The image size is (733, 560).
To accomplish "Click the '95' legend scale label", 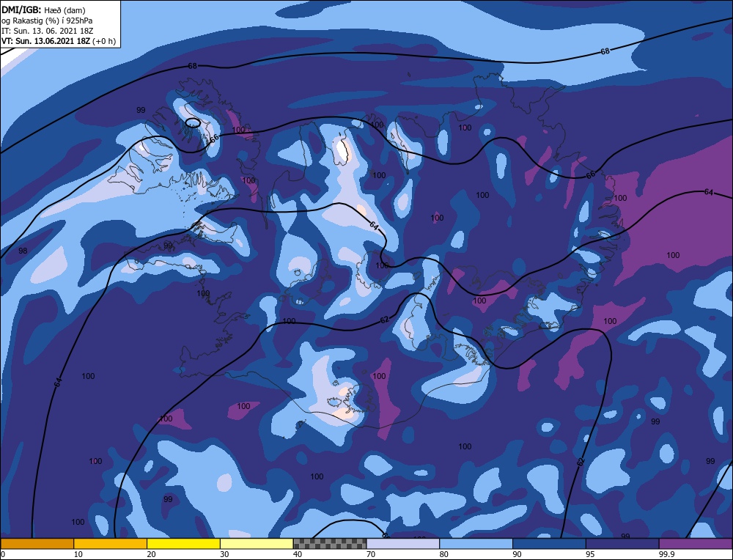I will pos(590,554).
